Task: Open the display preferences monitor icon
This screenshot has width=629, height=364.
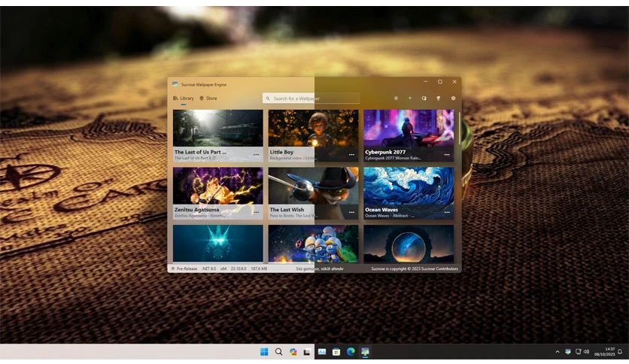Action: coord(424,99)
